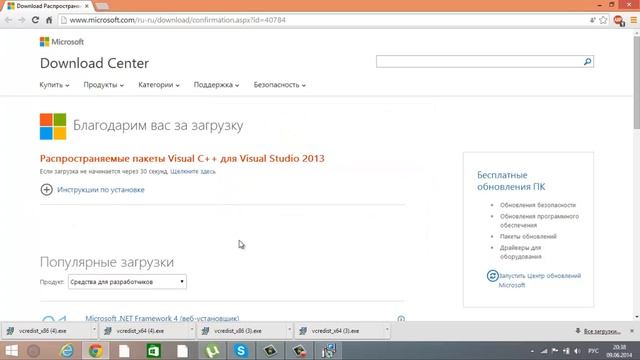
Task: Click the Бесплатные обновления ПК heading
Action: click(511, 181)
